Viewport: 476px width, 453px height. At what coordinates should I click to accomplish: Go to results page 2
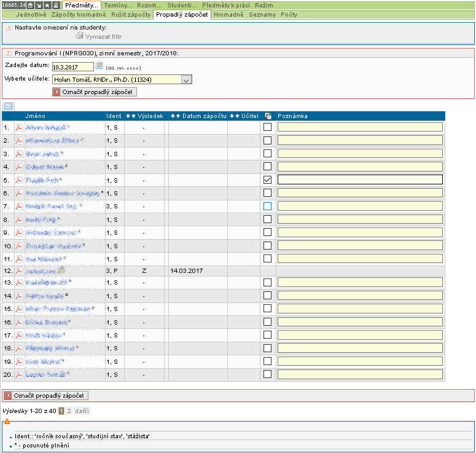point(69,411)
